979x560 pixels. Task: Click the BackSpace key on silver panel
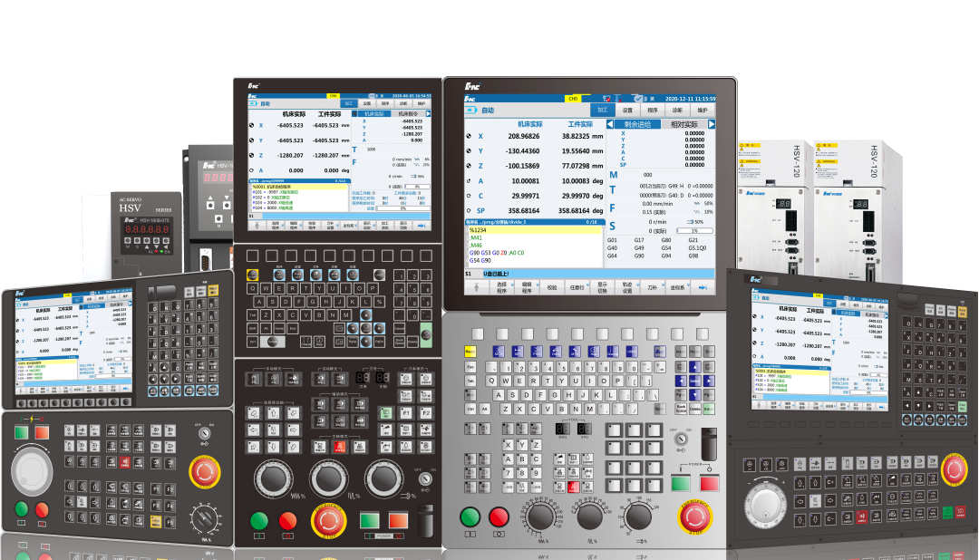pos(681,409)
